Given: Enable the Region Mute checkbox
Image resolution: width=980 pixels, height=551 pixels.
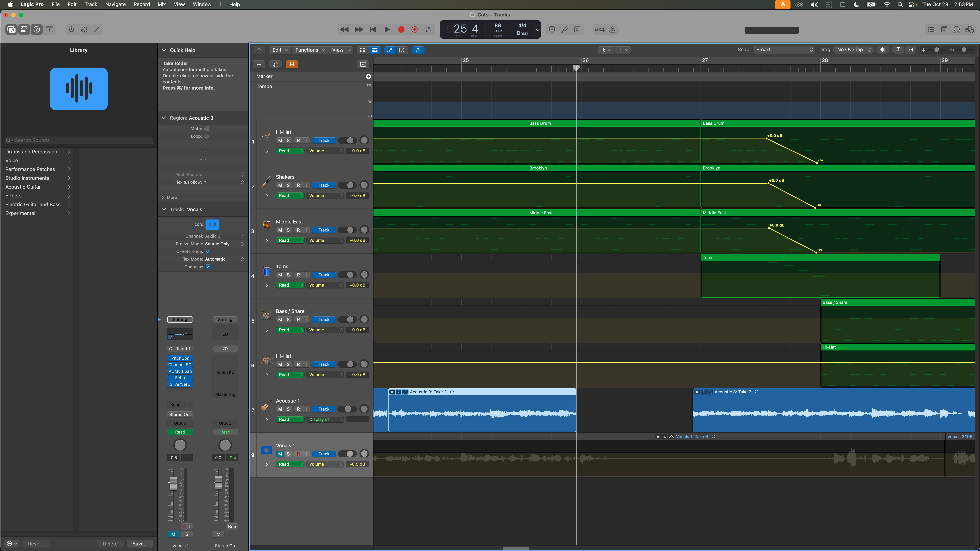Looking at the screenshot, I should 207,129.
